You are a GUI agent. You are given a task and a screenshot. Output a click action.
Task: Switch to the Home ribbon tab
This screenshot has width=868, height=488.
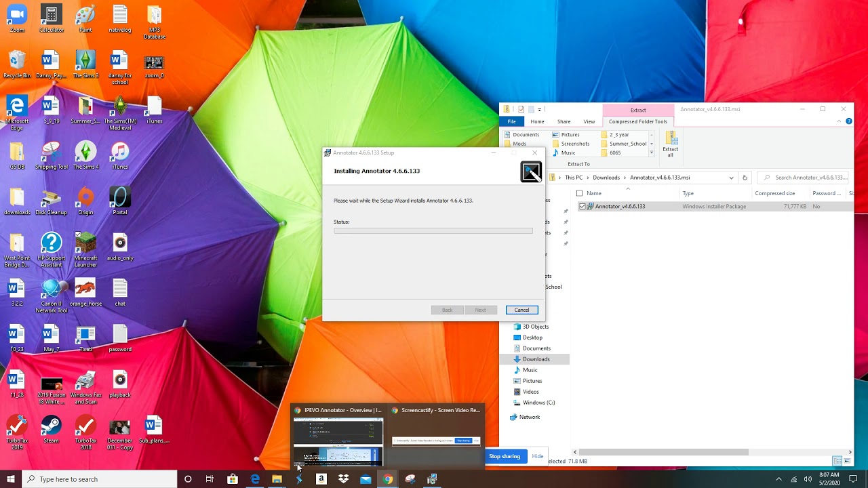pyautogui.click(x=537, y=121)
